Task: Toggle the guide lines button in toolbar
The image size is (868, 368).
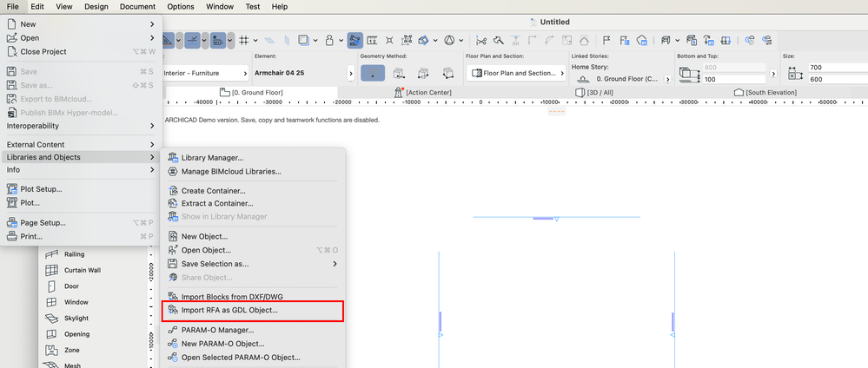Action: point(193,41)
